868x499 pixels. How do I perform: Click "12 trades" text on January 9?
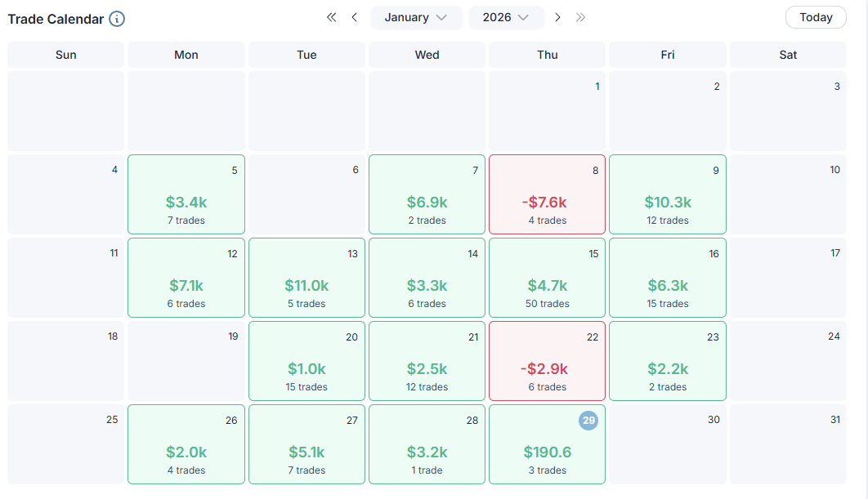[668, 221]
